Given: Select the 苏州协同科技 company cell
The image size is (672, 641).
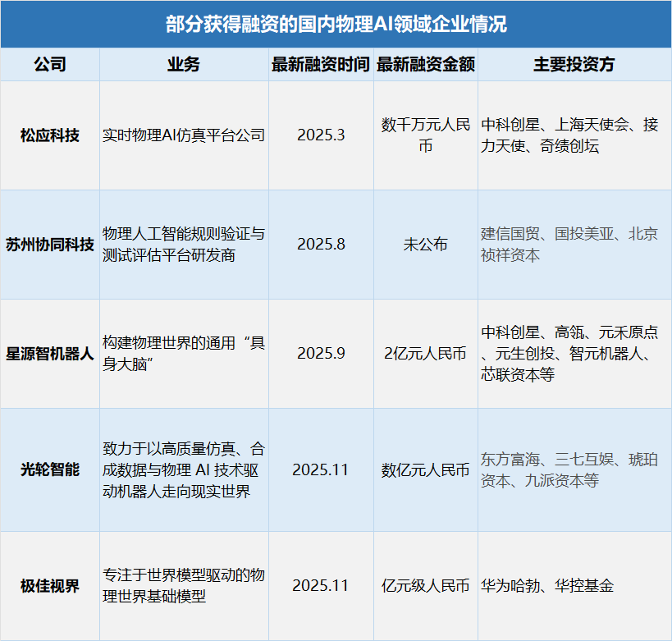Looking at the screenshot, I should click(x=50, y=245).
